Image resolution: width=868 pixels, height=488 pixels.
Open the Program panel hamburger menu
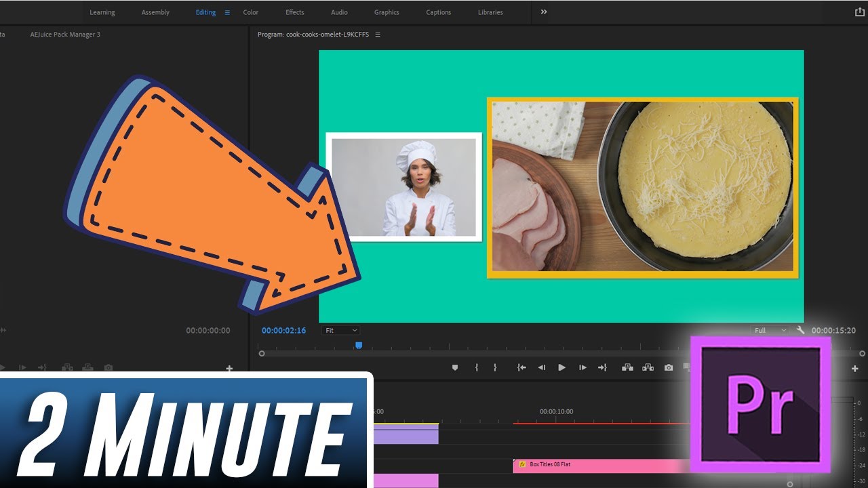tap(378, 35)
